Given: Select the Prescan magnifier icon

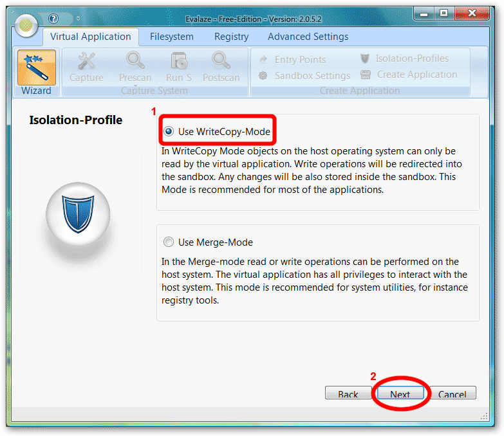Looking at the screenshot, I should pos(135,60).
